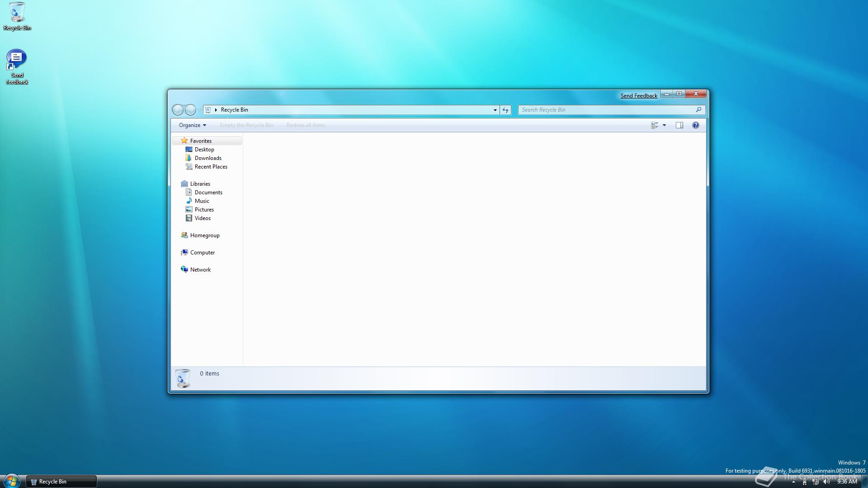Open the Music library

point(202,201)
